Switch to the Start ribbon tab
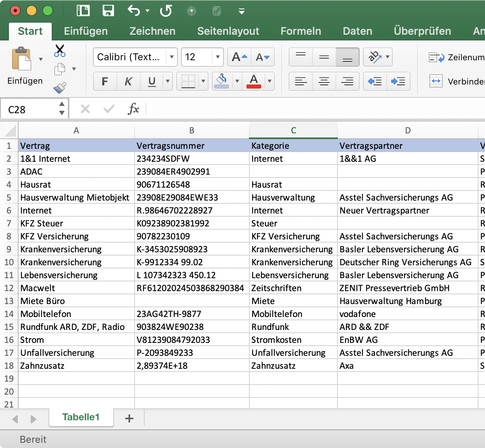Image resolution: width=485 pixels, height=448 pixels. click(x=30, y=31)
